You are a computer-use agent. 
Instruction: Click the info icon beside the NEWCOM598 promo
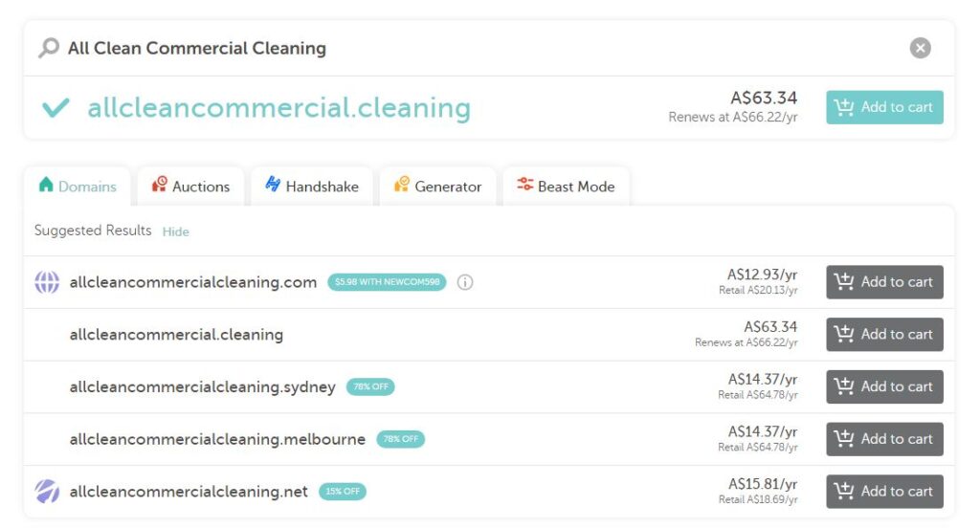click(x=465, y=282)
